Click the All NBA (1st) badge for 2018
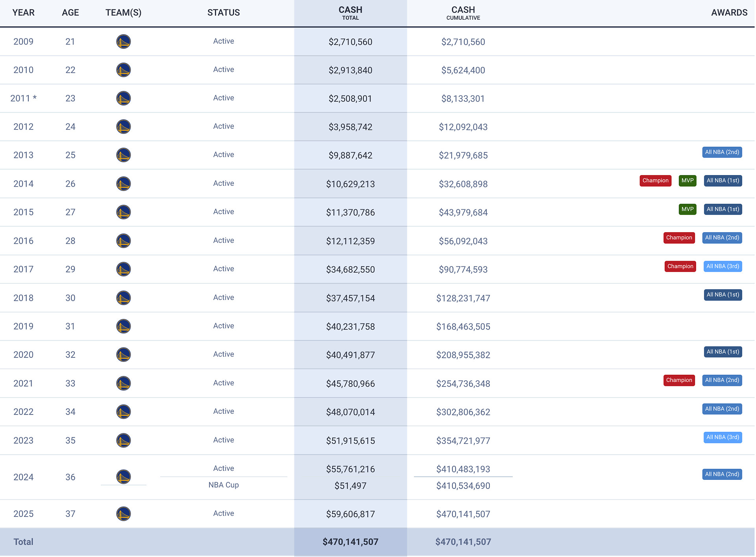This screenshot has height=557, width=756. pos(723,295)
